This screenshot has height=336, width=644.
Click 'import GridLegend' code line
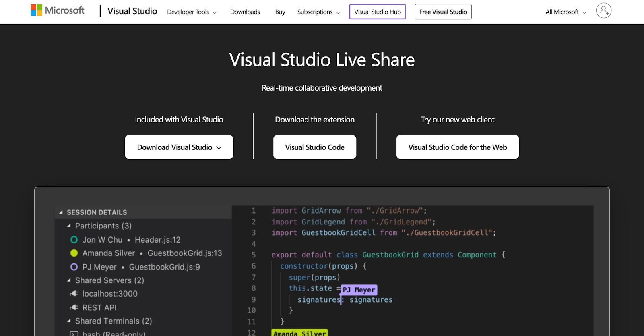tap(353, 222)
